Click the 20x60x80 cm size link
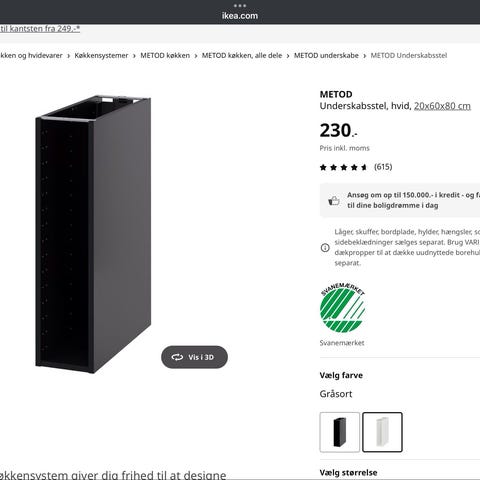The image size is (480, 480). coord(442,106)
